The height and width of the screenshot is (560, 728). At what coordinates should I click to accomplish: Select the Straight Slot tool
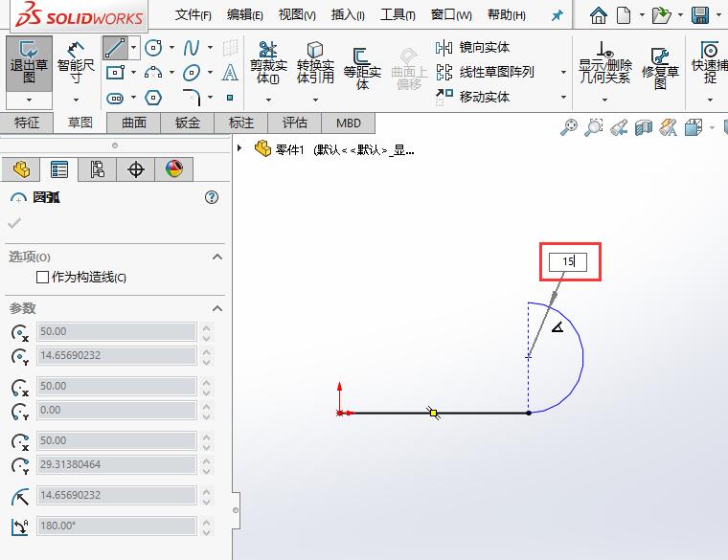pos(115,98)
